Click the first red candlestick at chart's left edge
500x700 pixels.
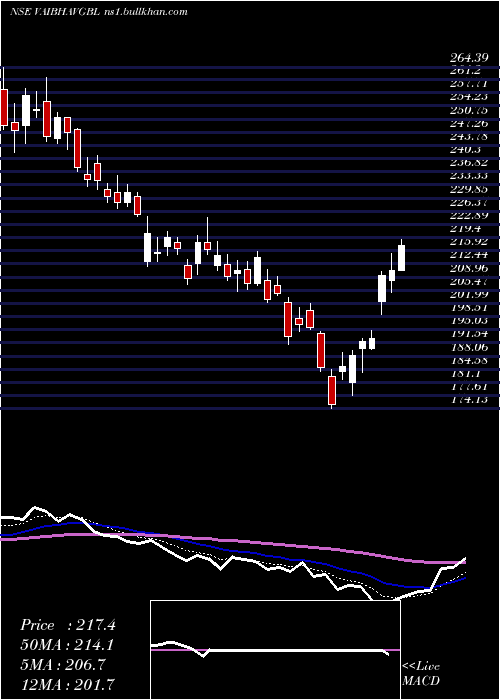4,107
